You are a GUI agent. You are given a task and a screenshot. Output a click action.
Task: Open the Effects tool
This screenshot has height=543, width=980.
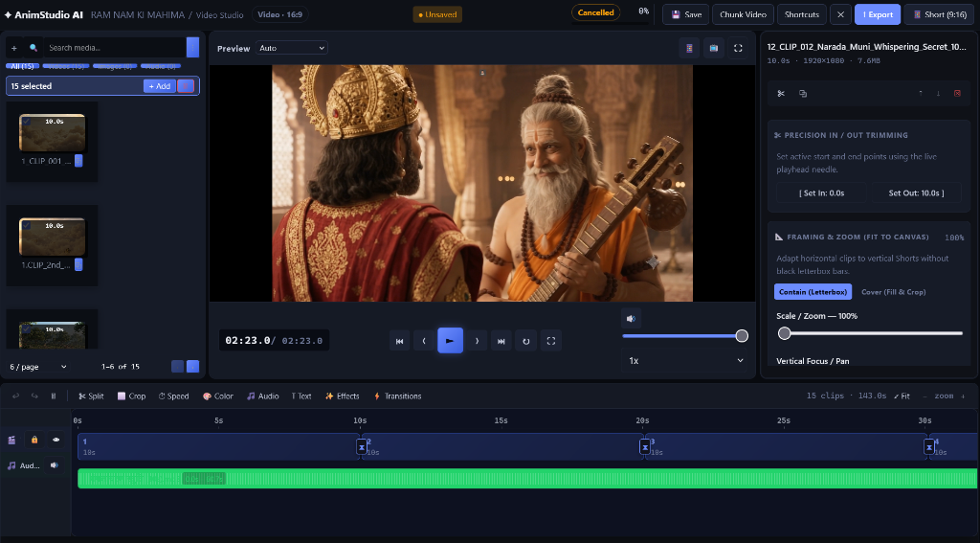342,396
